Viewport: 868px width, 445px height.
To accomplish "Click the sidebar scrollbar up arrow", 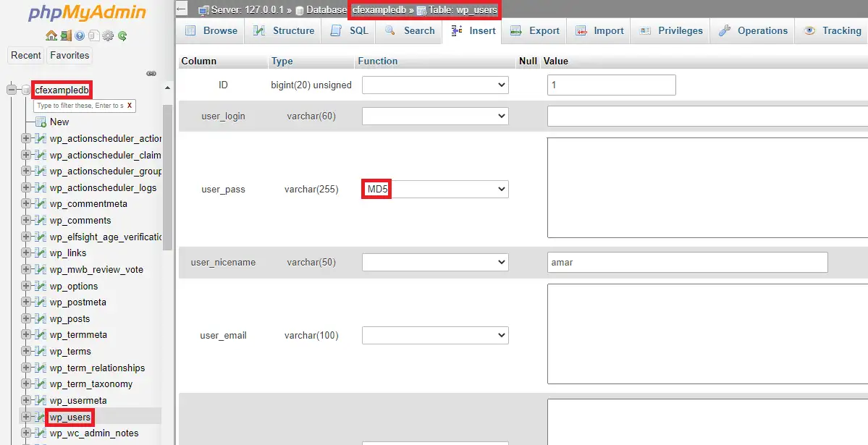I will (167, 88).
